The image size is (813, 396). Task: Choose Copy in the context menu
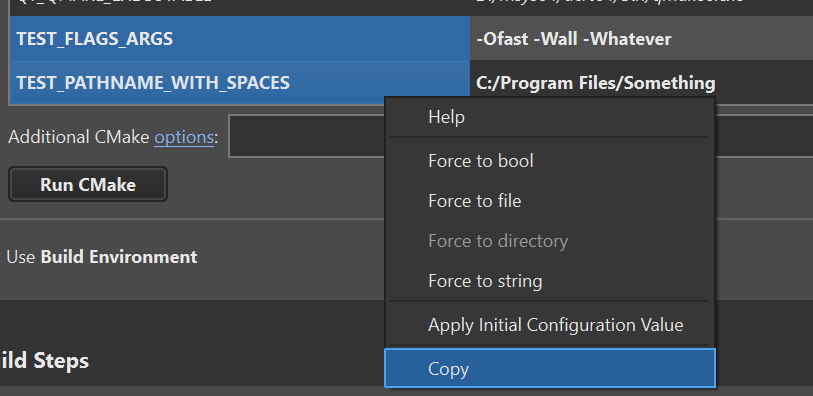[550, 368]
